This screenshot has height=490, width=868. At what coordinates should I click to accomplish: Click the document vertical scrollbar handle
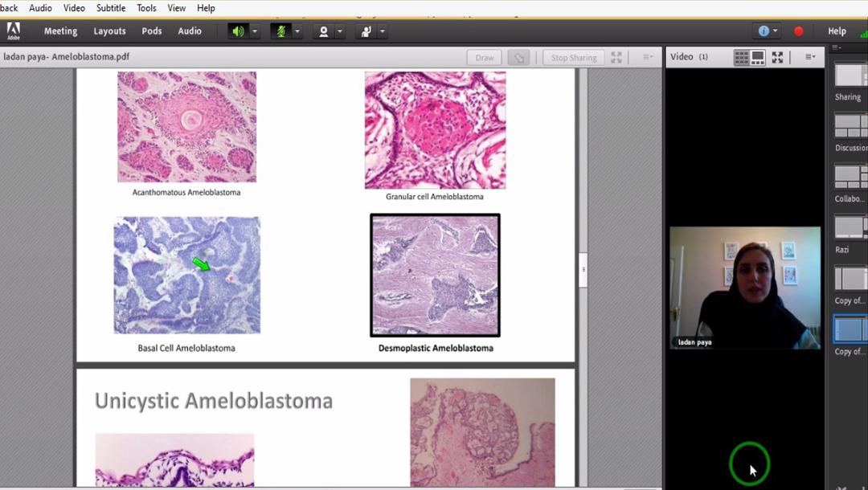coord(583,270)
